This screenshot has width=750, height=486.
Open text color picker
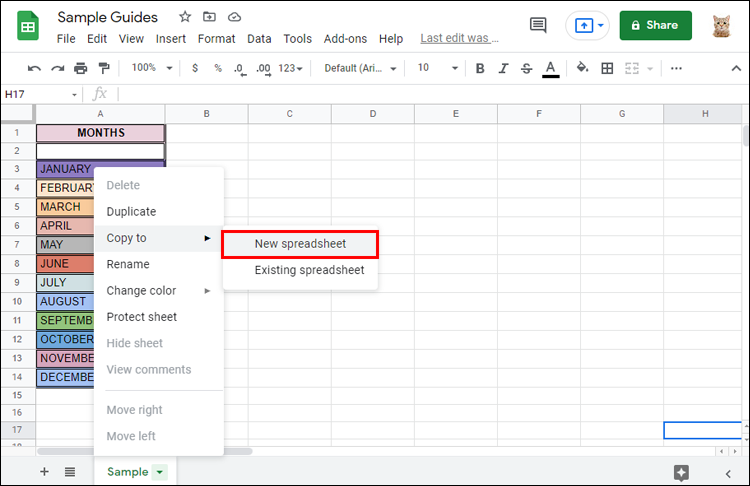point(551,69)
